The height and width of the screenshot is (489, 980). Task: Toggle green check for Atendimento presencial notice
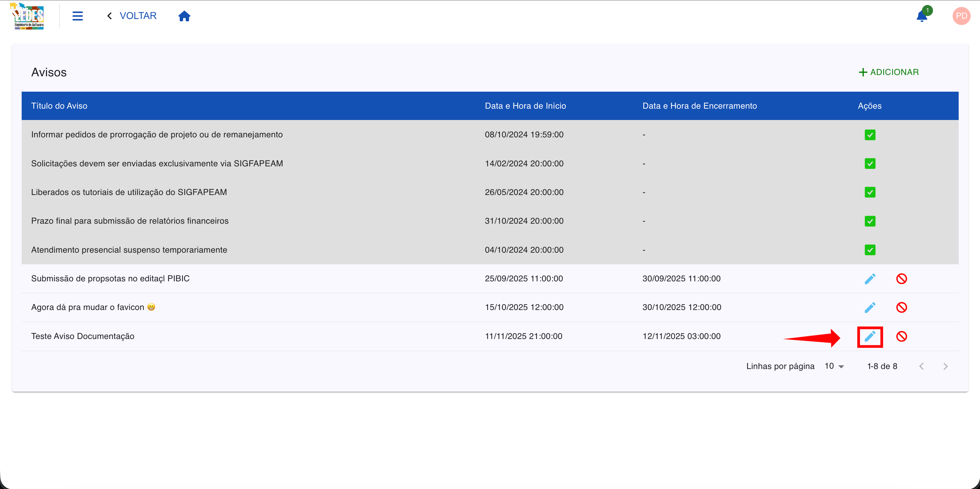point(870,250)
